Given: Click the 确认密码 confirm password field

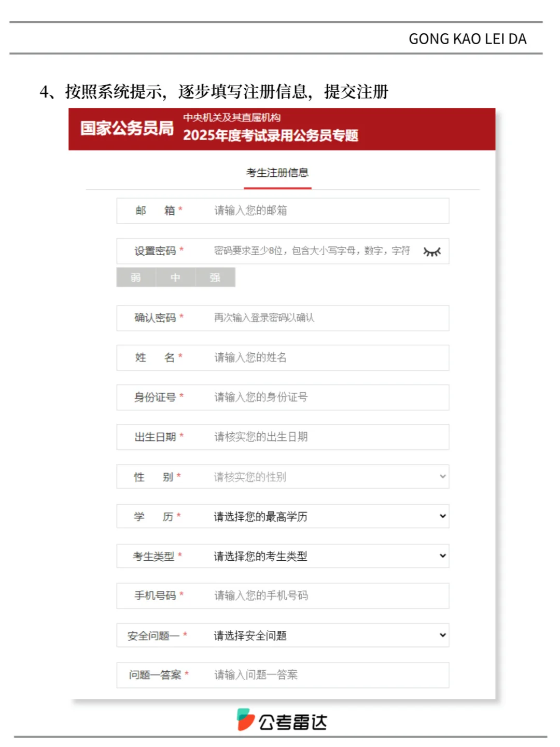Looking at the screenshot, I should click(283, 318).
